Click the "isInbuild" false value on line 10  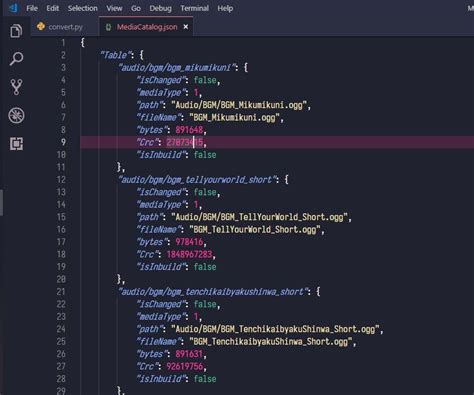(205, 155)
